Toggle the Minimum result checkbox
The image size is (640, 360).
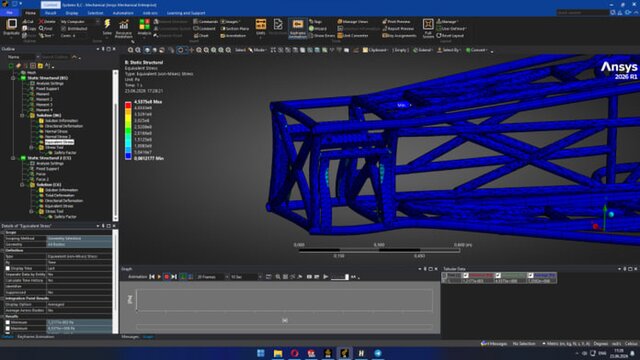tap(8, 322)
